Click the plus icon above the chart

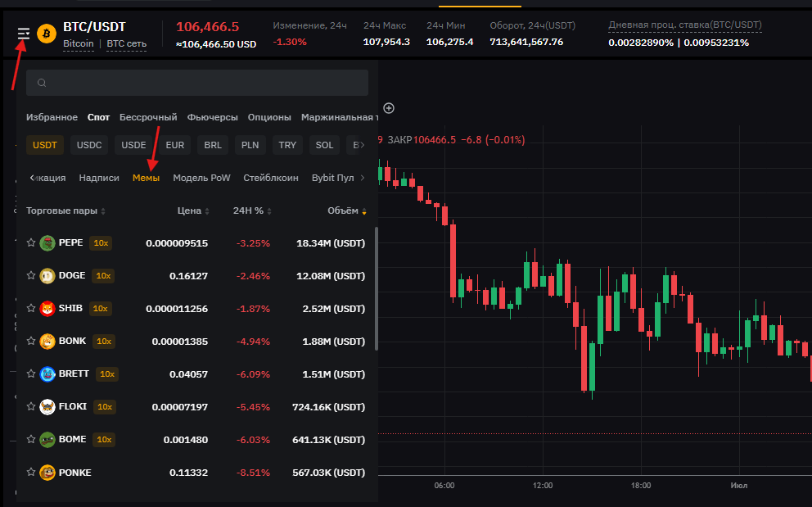389,108
